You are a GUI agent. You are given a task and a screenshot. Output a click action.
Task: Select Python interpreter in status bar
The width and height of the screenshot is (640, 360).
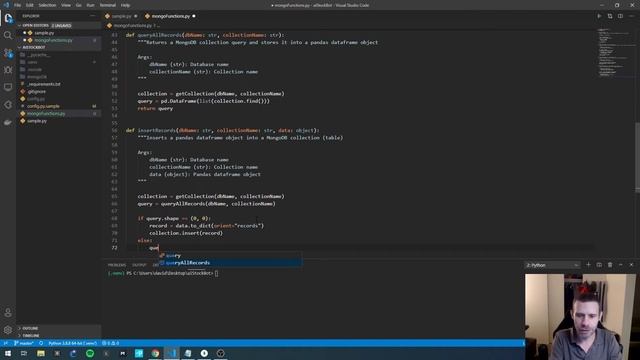(x=72, y=343)
